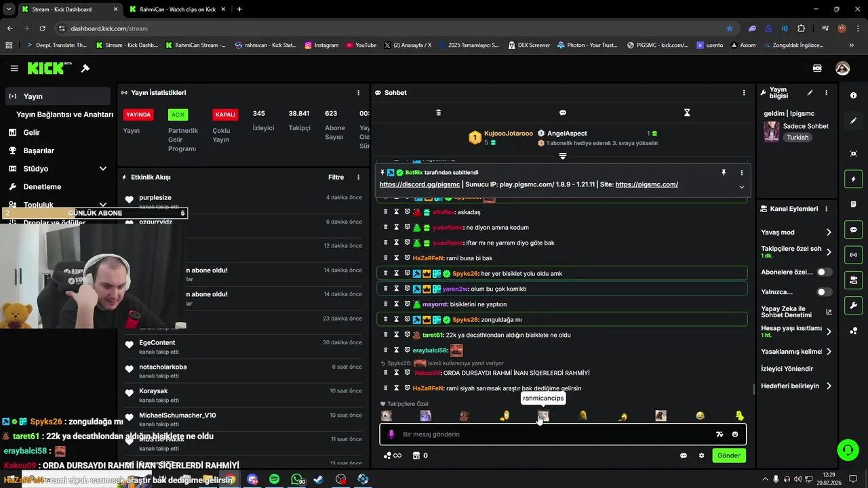Viewport: 868px width, 488px height.
Task: Click the lightning bolt icon in right sidebar
Action: pos(853,179)
